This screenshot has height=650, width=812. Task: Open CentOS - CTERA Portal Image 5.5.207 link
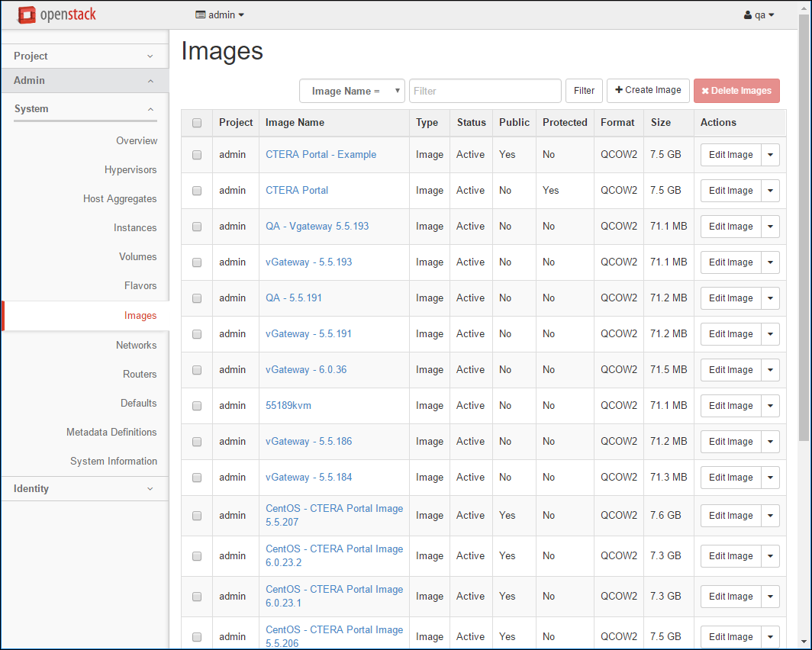coord(334,515)
